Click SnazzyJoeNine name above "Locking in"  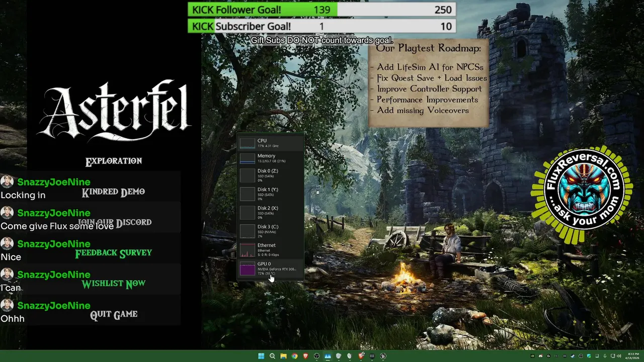tap(54, 182)
